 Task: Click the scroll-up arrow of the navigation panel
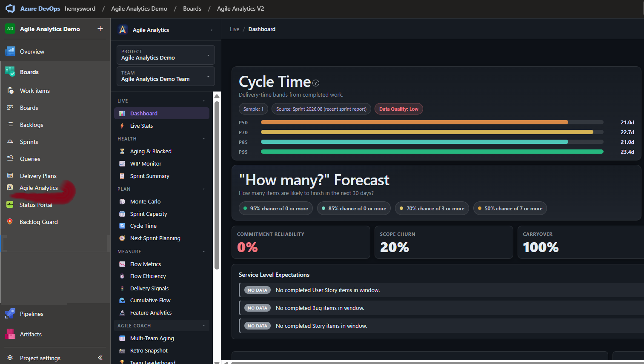coord(217,96)
